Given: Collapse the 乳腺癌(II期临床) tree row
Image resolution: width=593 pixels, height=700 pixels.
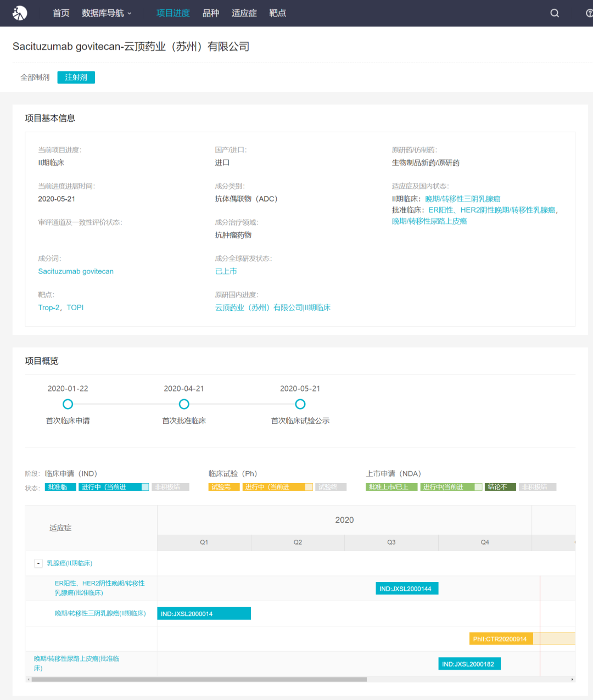Looking at the screenshot, I should pos(38,563).
